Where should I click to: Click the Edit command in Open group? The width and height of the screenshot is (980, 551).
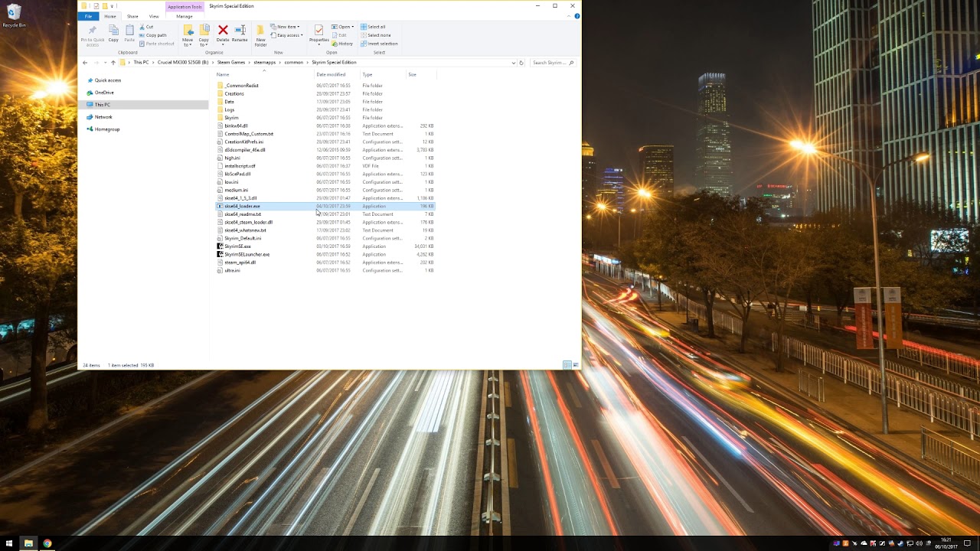(339, 35)
